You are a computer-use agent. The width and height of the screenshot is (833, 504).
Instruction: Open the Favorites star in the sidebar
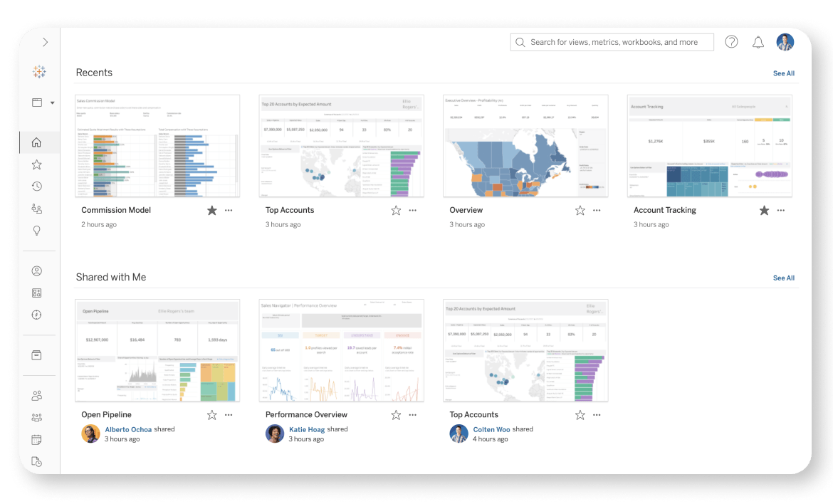click(37, 164)
